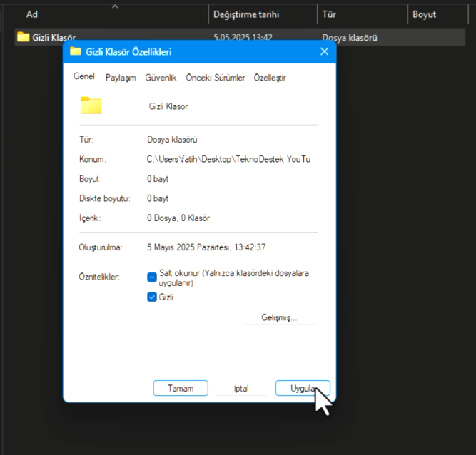Viewport: 476px width, 455px height.
Task: Sort by Değiştirme tarihi column header
Action: (246, 14)
